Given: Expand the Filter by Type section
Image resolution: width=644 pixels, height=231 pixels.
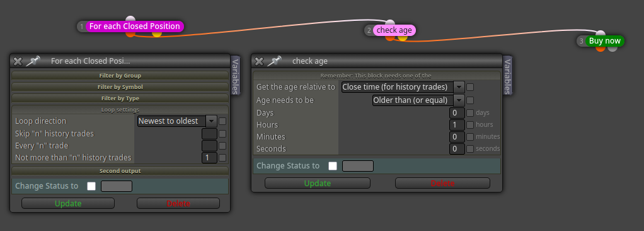Looking at the screenshot, I should pyautogui.click(x=120, y=98).
